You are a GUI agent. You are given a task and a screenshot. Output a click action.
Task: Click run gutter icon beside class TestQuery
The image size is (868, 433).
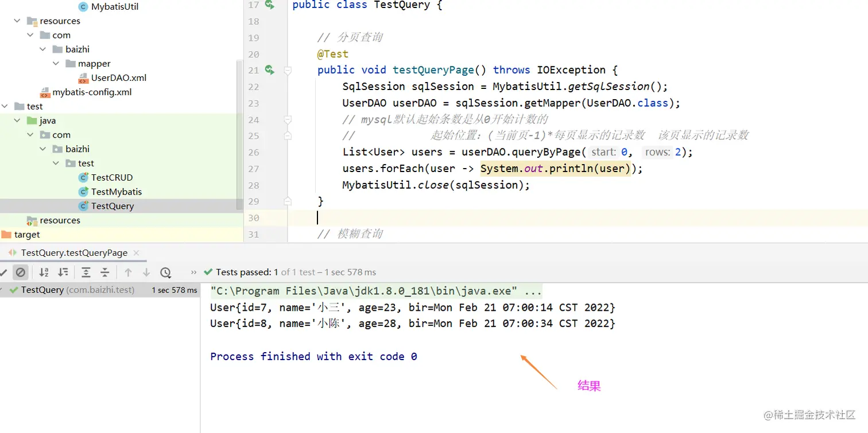[269, 5]
